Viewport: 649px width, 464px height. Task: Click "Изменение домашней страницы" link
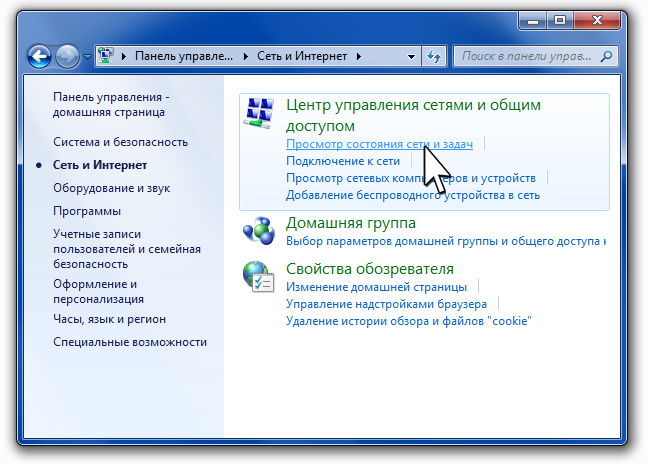point(376,287)
